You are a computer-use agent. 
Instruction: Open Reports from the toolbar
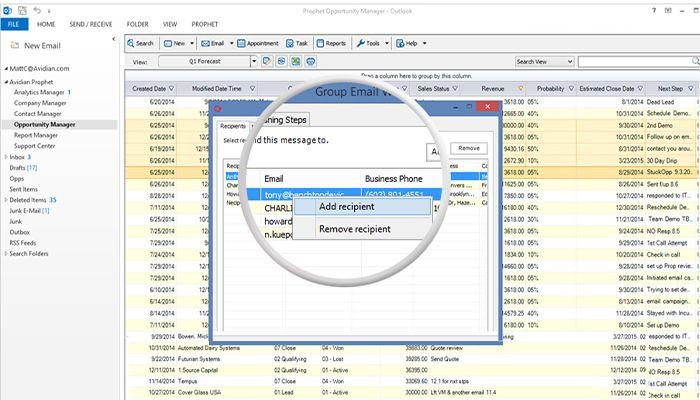(x=332, y=44)
